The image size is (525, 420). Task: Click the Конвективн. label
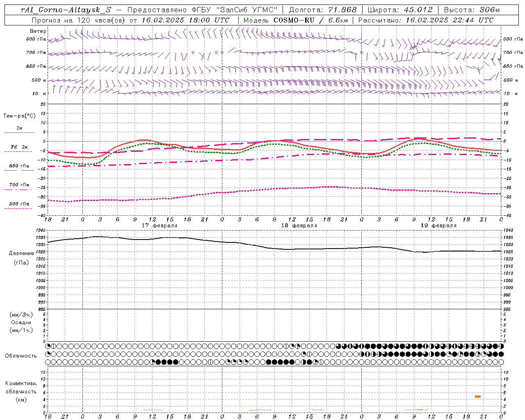point(21,383)
